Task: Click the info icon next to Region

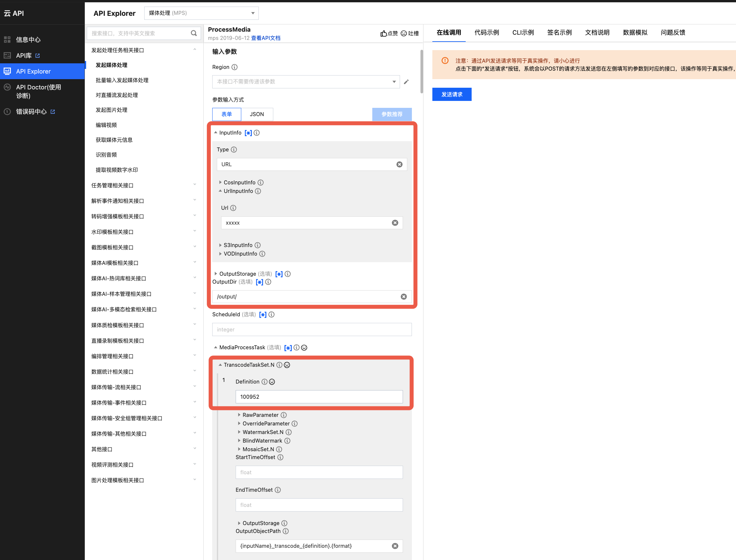Action: (234, 67)
